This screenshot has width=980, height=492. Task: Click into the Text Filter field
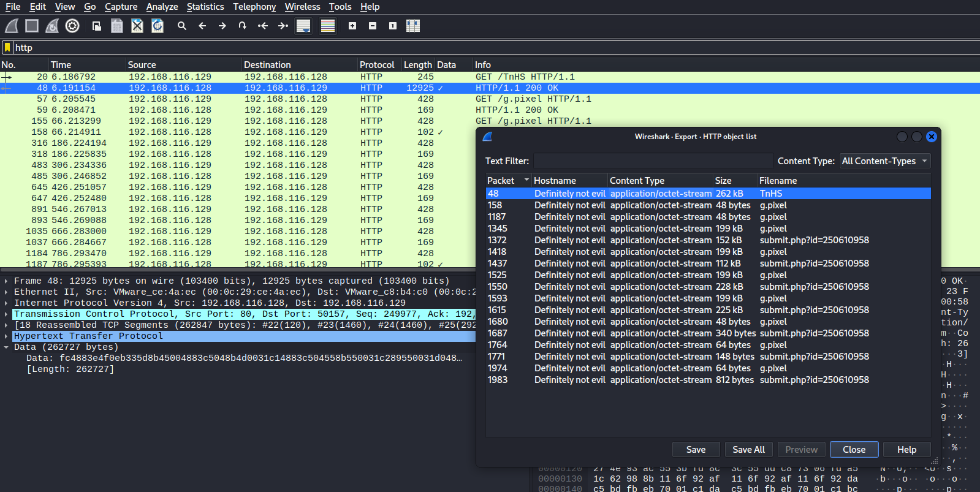[653, 161]
